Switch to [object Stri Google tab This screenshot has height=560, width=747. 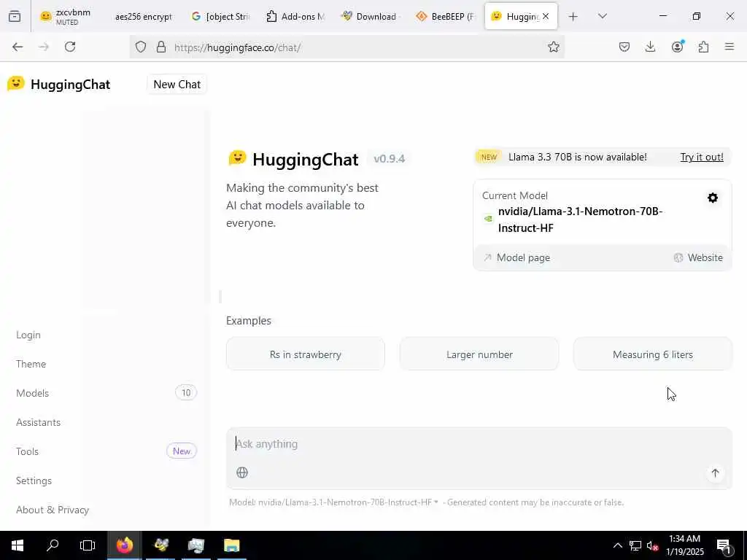click(x=220, y=17)
